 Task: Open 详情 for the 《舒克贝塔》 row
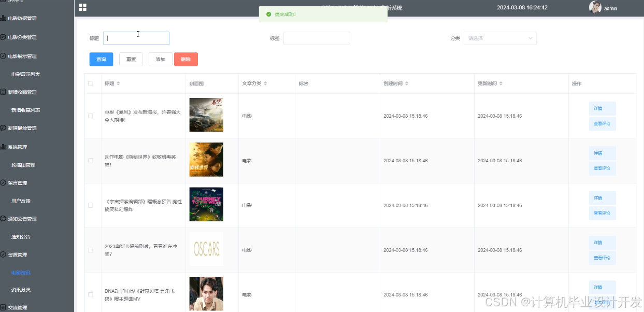[x=602, y=287]
